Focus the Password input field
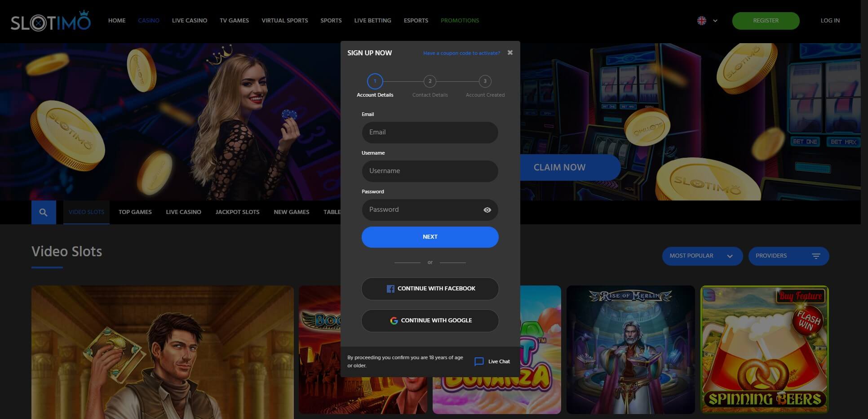This screenshot has width=868, height=419. pos(430,210)
